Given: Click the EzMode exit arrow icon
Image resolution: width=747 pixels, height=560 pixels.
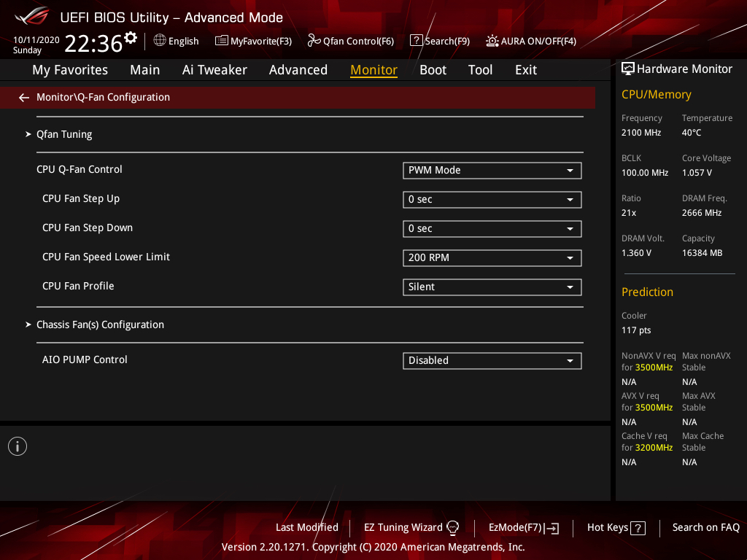Looking at the screenshot, I should [x=551, y=528].
